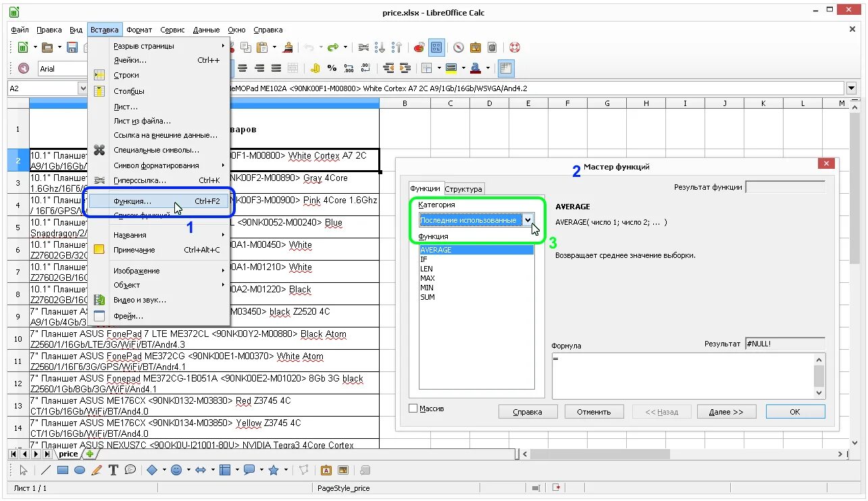
Task: Click the Insert Chart icon
Action: pos(419,47)
